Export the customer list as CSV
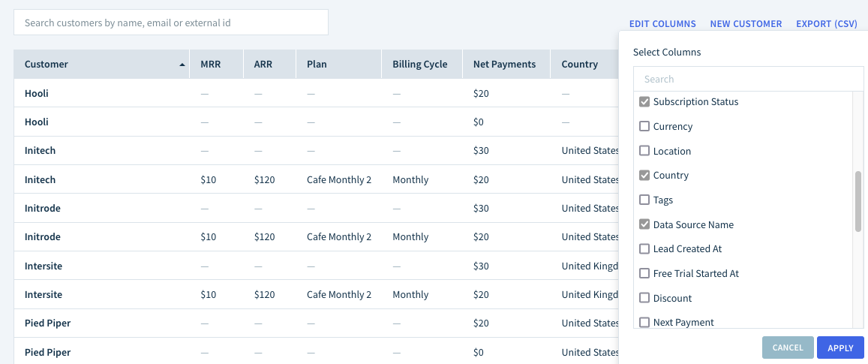Viewport: 868px width, 364px height. pyautogui.click(x=827, y=24)
